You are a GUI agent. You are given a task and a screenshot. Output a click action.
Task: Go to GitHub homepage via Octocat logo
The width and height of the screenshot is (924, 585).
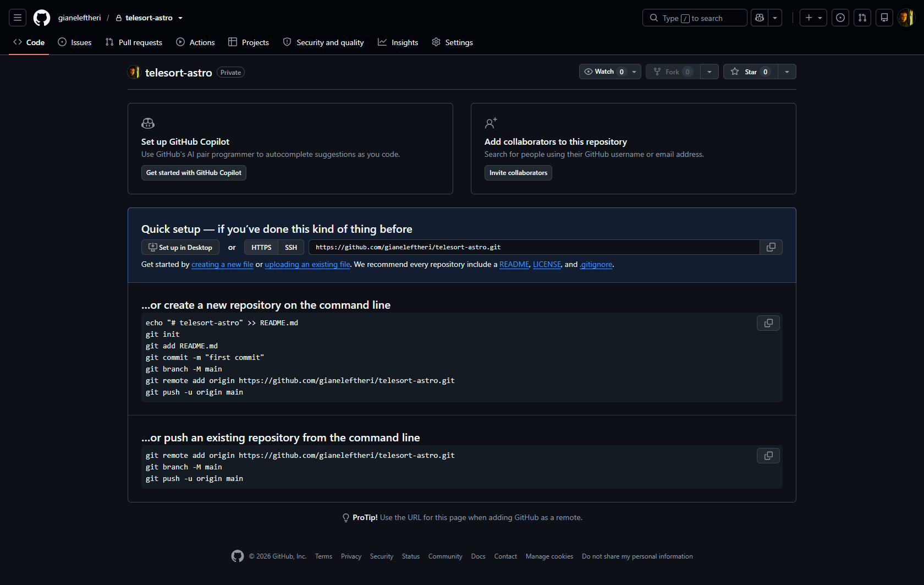(42, 18)
